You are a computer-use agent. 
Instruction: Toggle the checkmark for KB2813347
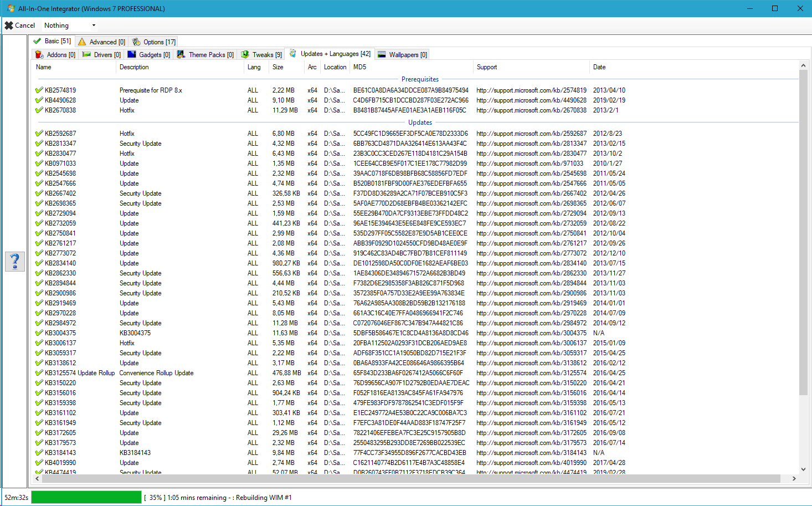[x=39, y=144]
